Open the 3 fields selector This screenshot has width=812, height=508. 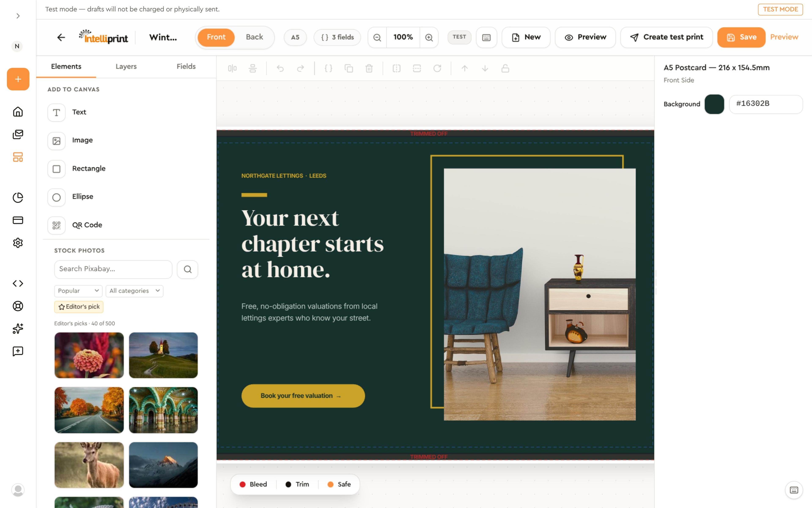pos(337,37)
